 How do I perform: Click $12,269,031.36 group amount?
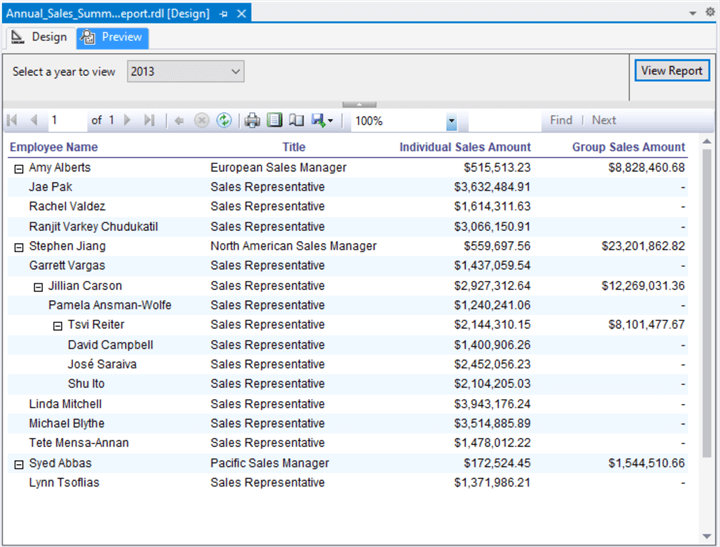click(643, 286)
